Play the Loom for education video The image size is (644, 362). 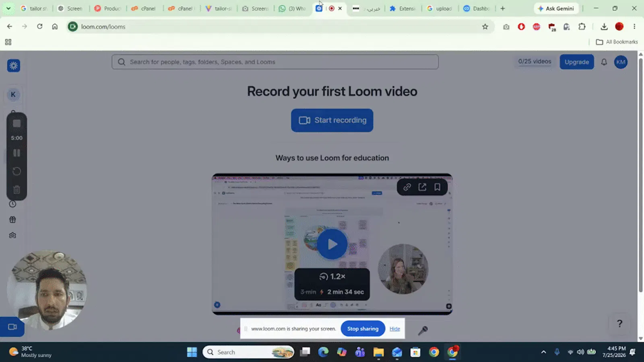point(332,244)
